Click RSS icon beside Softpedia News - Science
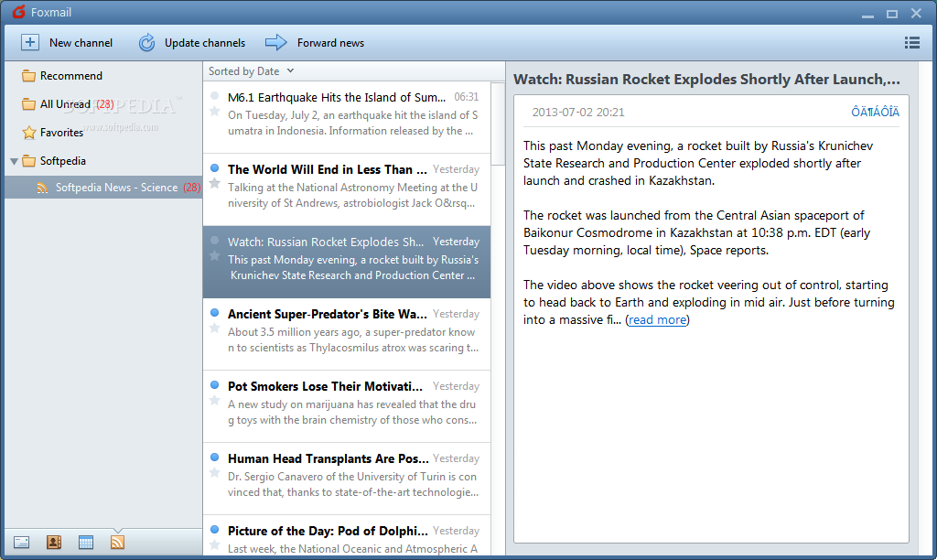 tap(42, 188)
